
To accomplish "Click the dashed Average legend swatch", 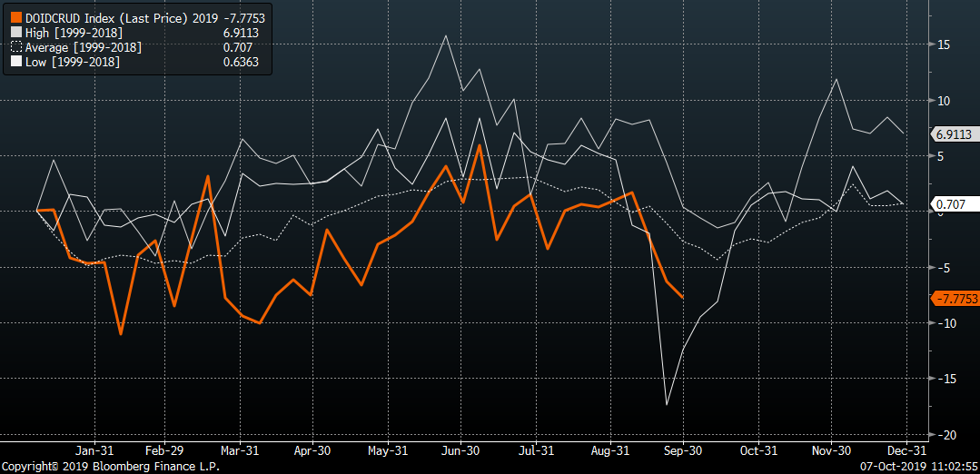I will (x=16, y=47).
